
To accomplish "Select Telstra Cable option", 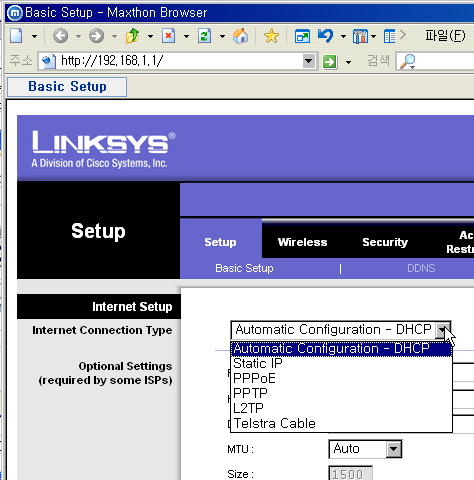I will (x=341, y=423).
